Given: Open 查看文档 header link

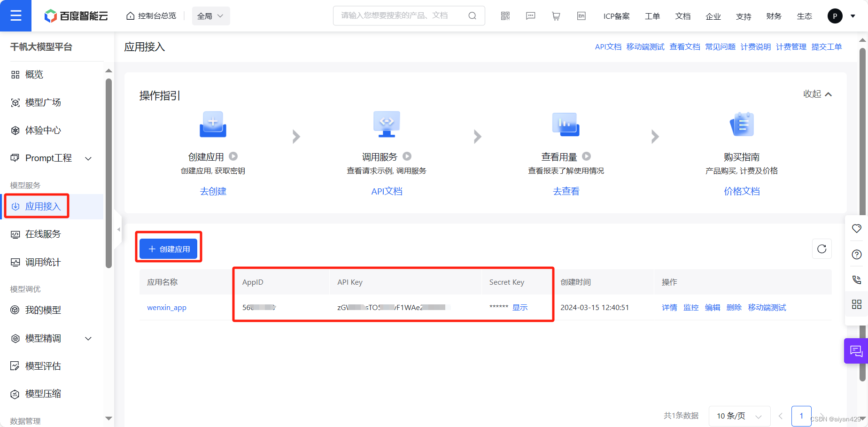Looking at the screenshot, I should (685, 47).
